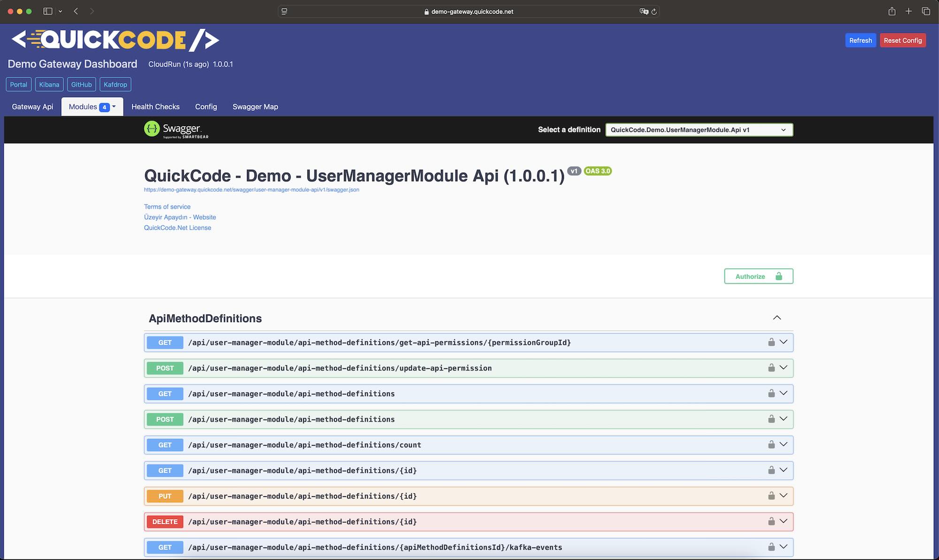Open the Kibana link button
The image size is (939, 560).
click(49, 84)
